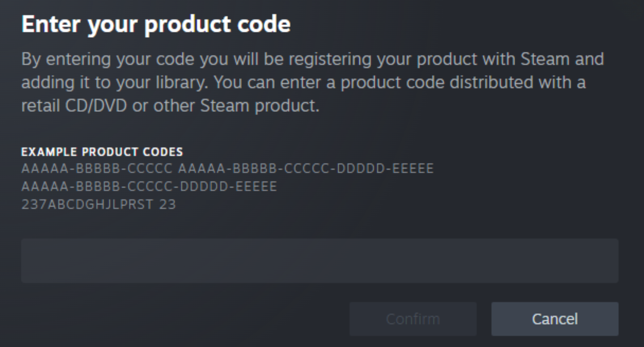Screen dimensions: 644x347
Task: Click "By entering your code" opening text
Action: coord(108,60)
